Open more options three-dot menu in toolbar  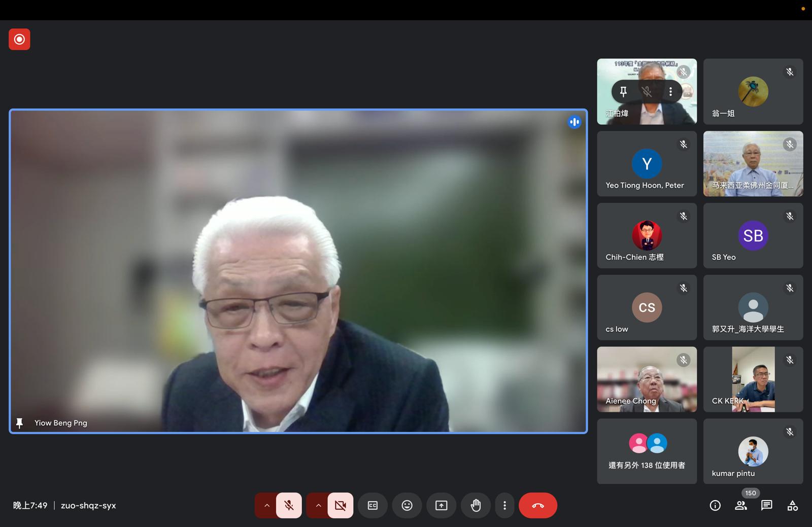click(x=504, y=505)
